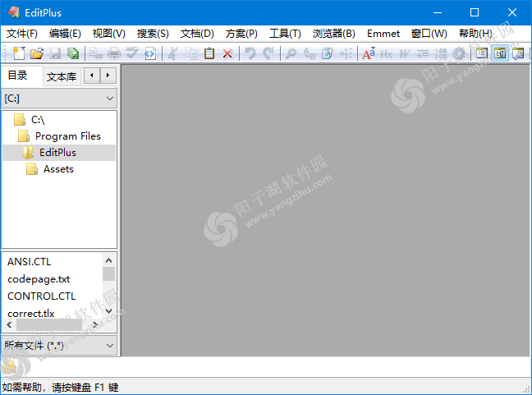This screenshot has height=395, width=532.
Task: Click the Open file folder icon
Action: (37, 53)
